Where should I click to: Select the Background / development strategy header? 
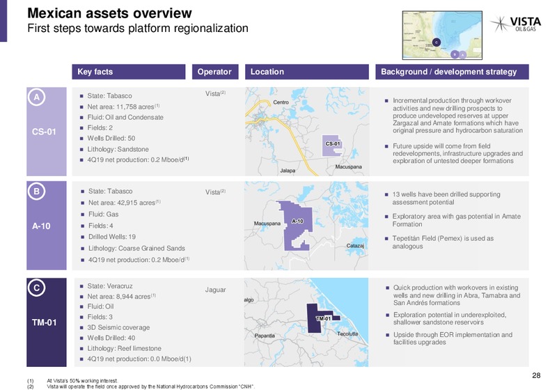pos(452,72)
